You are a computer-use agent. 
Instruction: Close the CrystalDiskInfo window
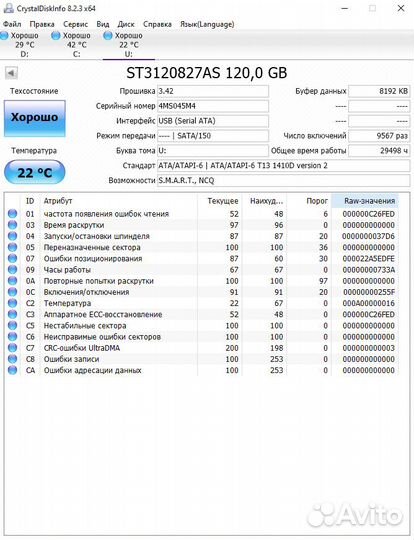click(401, 8)
